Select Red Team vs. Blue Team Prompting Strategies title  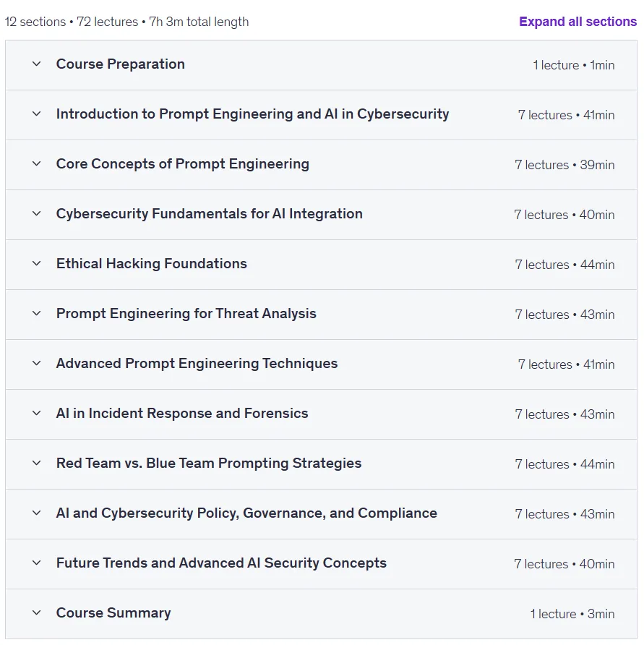209,464
